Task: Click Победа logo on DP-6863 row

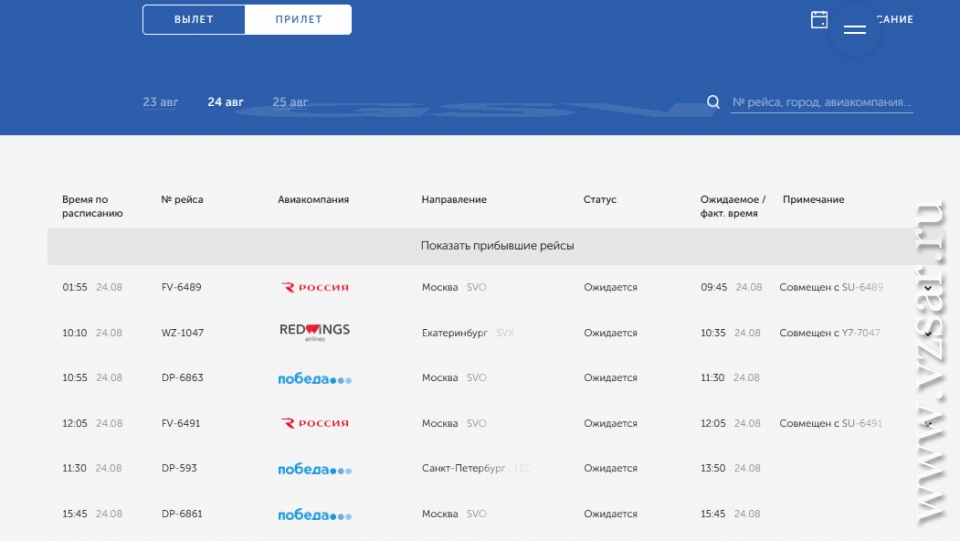Action: 315,379
